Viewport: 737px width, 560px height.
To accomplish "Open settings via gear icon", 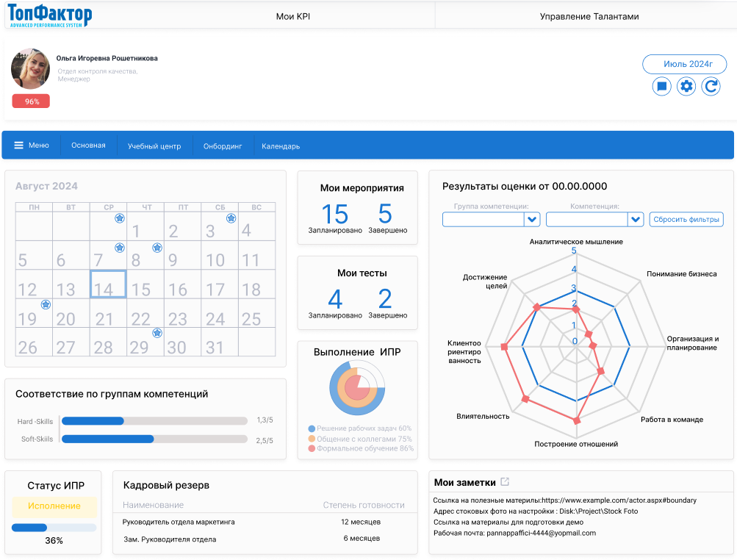I will pyautogui.click(x=686, y=87).
